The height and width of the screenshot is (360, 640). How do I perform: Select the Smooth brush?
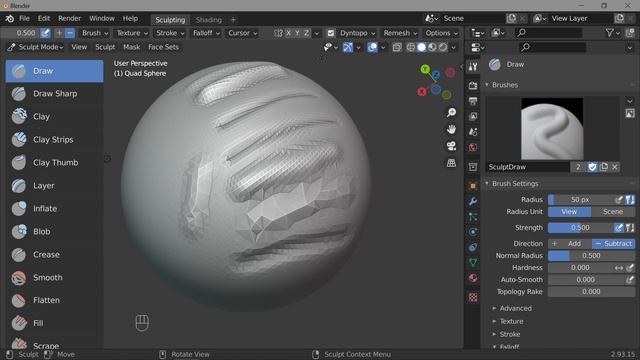(54, 278)
